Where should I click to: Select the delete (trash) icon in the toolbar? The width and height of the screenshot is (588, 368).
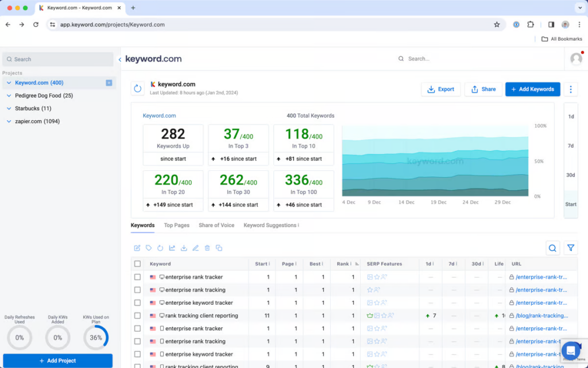207,248
